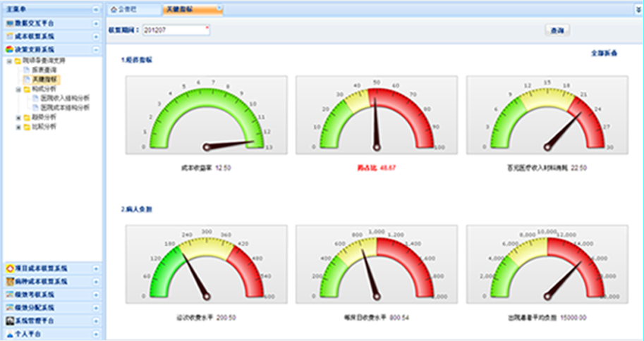Click the colorful 决策支持系统 icon
The width and height of the screenshot is (644, 341).
pos(10,49)
